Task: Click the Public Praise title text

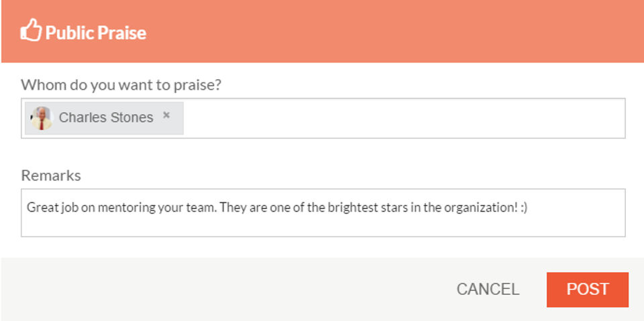Action: pyautogui.click(x=96, y=32)
